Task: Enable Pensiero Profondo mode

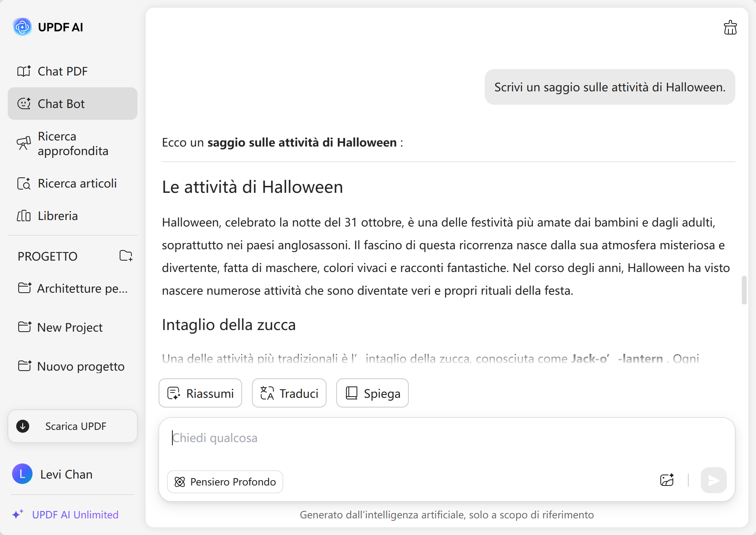Action: tap(225, 482)
